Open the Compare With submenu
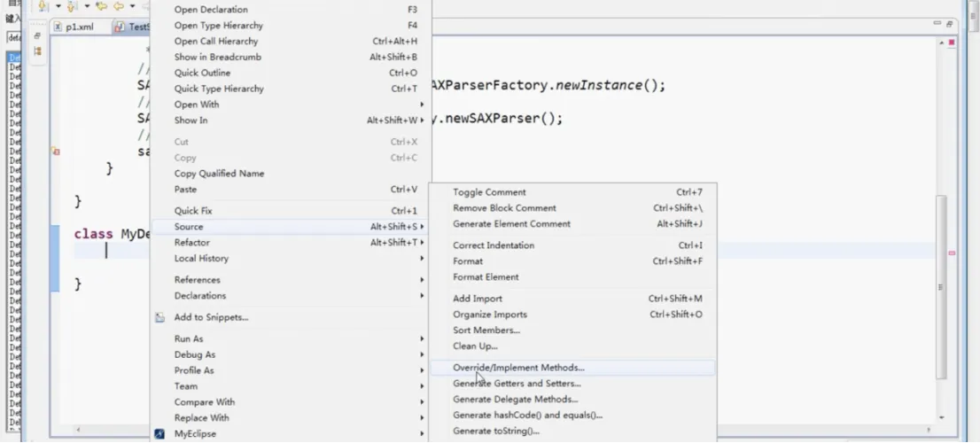 [x=291, y=401]
